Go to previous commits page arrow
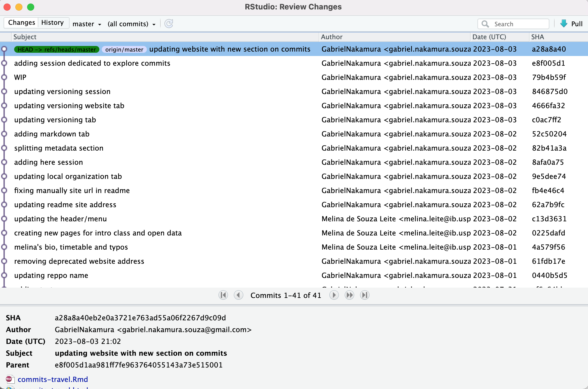Viewport: 588px width, 389px height. point(238,295)
